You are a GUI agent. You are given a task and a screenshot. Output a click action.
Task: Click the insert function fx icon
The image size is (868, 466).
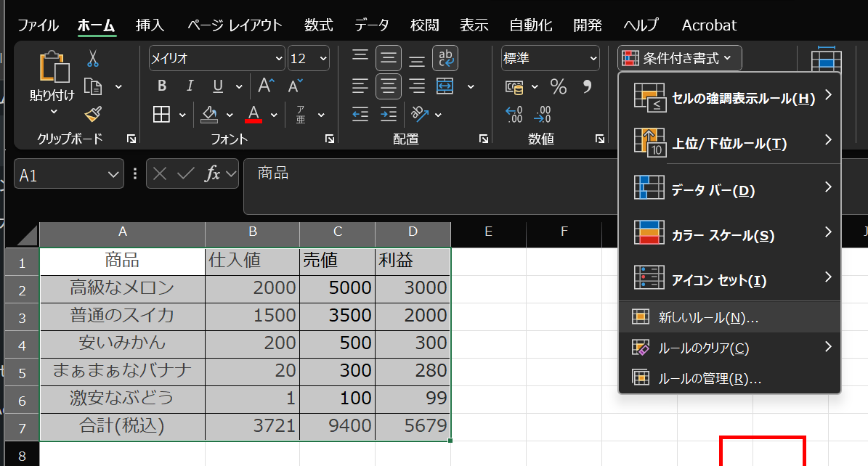[213, 173]
